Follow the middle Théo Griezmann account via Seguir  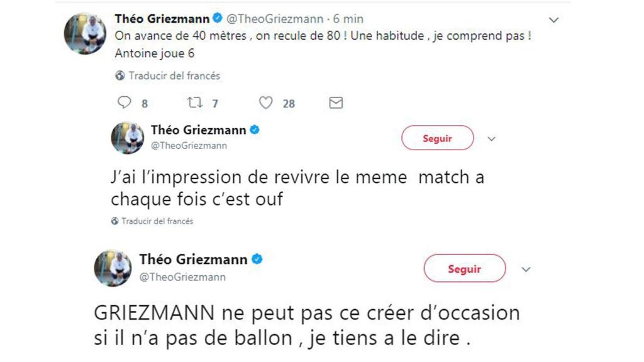coord(438,138)
